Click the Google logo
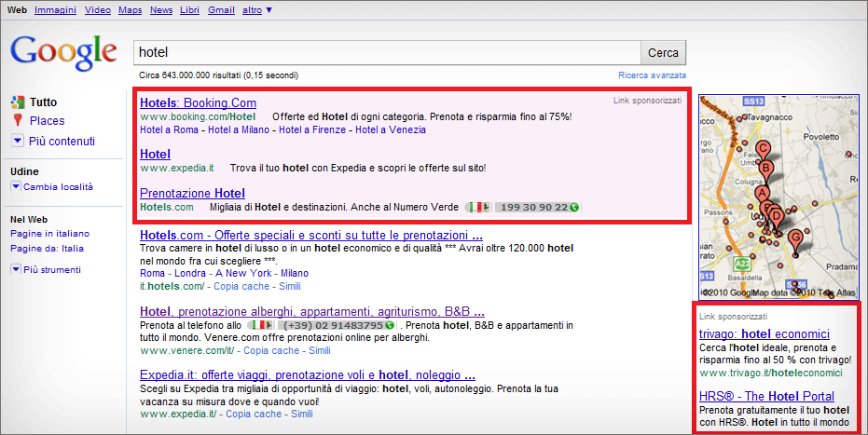Screen dimensions: 868x435 (x=63, y=53)
